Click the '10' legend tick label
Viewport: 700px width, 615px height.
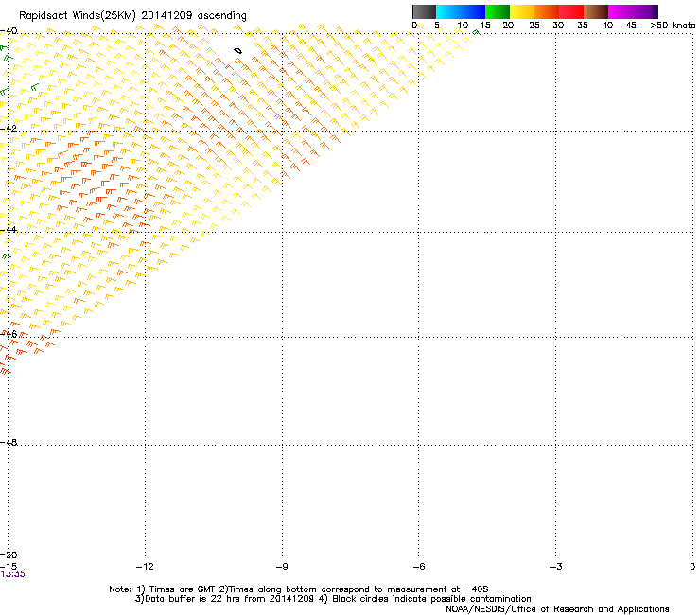(463, 26)
